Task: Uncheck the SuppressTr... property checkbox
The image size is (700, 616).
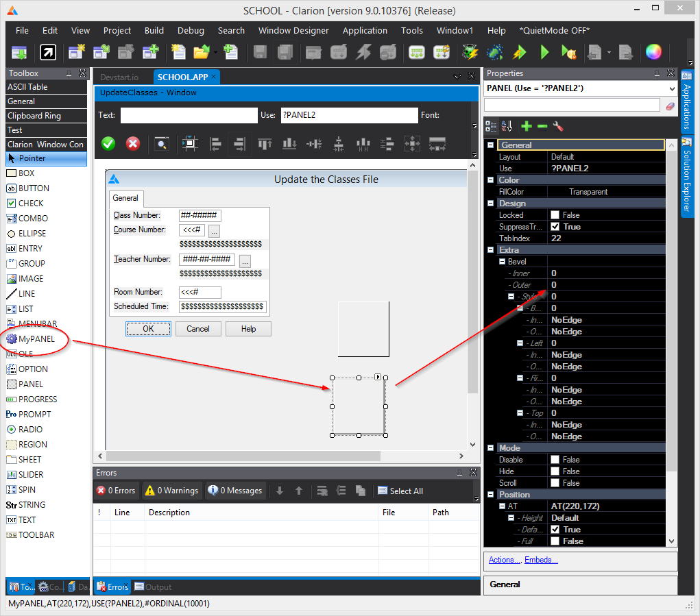Action: click(x=555, y=227)
